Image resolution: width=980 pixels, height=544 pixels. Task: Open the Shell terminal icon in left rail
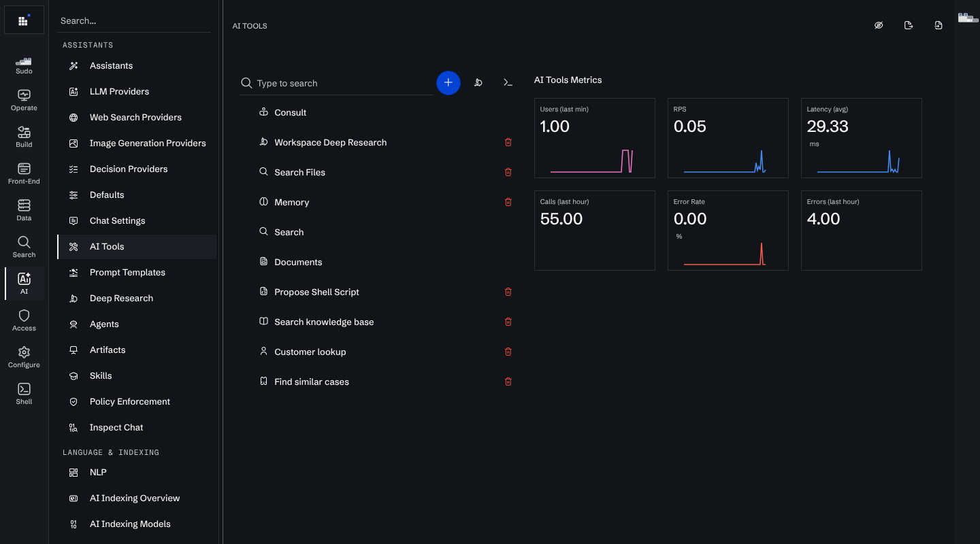point(24,394)
